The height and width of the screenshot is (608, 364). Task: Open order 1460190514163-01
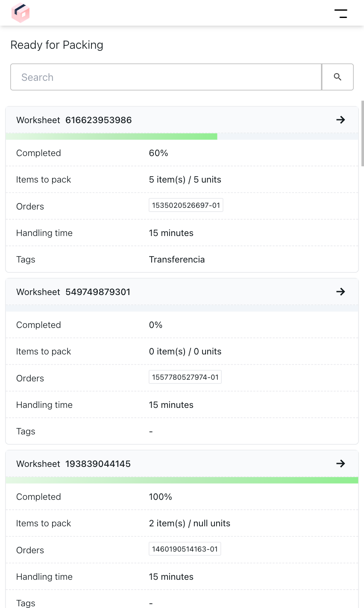click(x=185, y=549)
